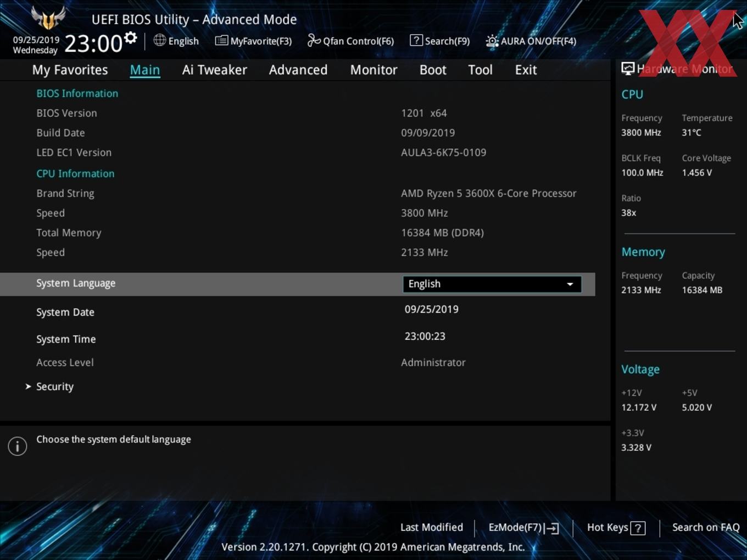This screenshot has width=747, height=560.
Task: Click the Build Date value 09/09/2019
Action: point(428,133)
